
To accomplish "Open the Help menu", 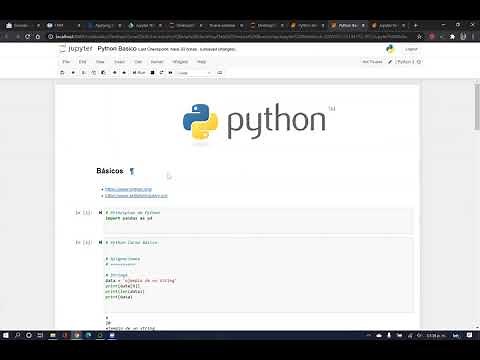I will click(201, 62).
